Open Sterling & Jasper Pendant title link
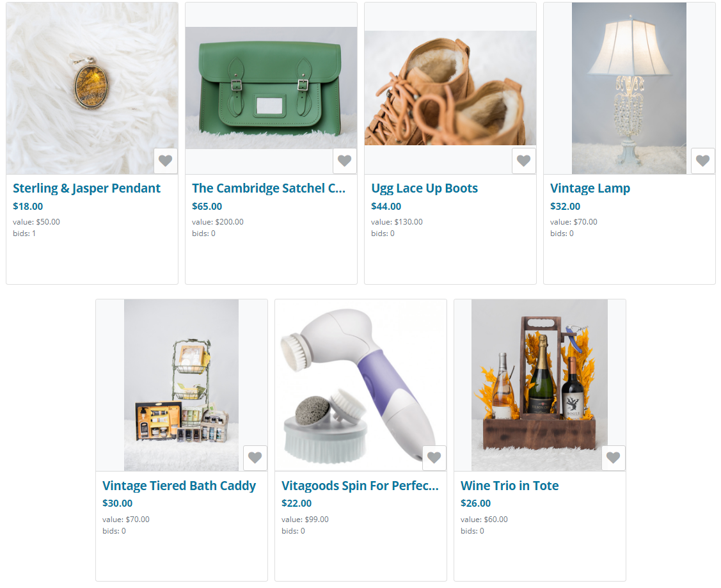 coord(86,189)
